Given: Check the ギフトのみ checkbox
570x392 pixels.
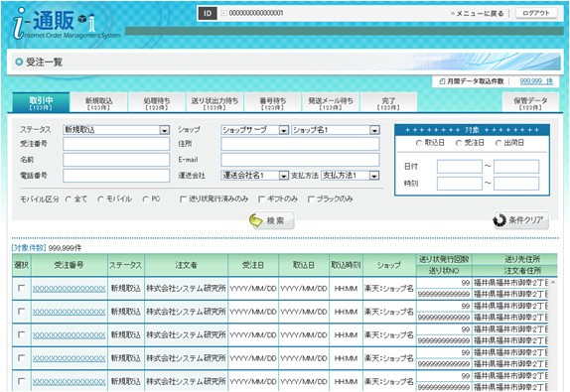Looking at the screenshot, I should coord(261,199).
